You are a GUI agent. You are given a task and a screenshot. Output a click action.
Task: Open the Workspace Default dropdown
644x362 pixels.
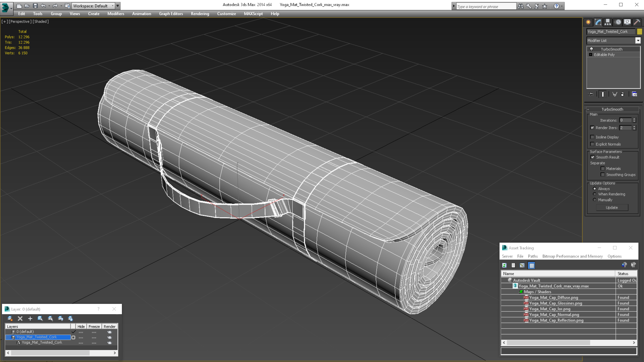(x=112, y=6)
